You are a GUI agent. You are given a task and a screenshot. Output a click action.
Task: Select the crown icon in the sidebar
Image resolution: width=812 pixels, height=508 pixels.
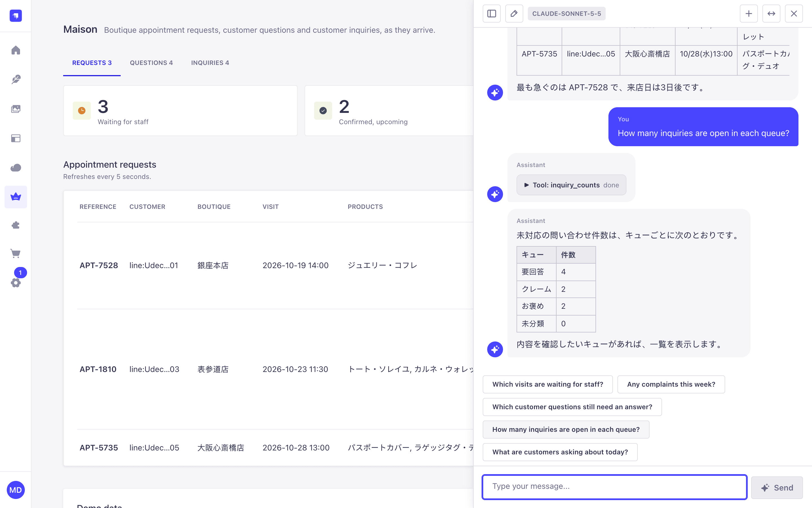[16, 197]
